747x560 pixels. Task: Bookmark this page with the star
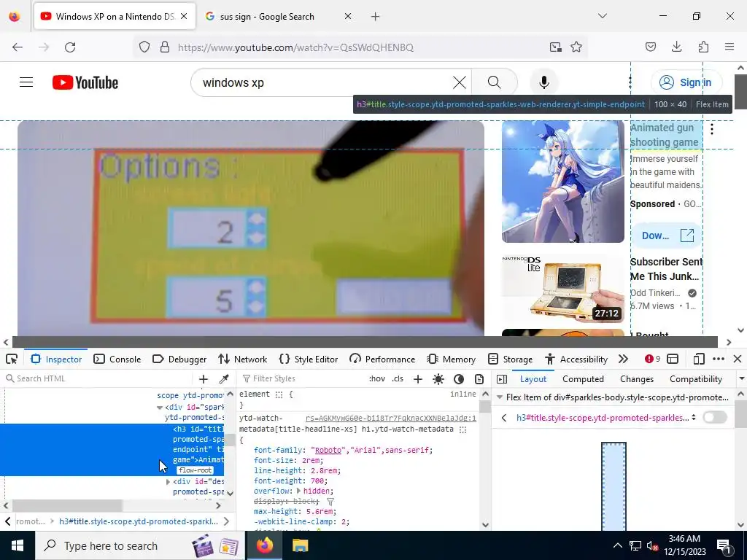(576, 47)
